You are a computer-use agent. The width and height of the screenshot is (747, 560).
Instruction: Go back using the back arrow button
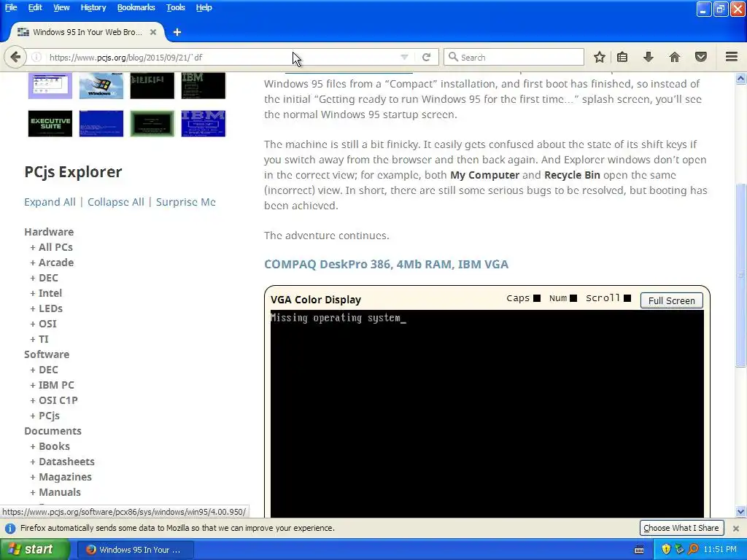pyautogui.click(x=15, y=57)
